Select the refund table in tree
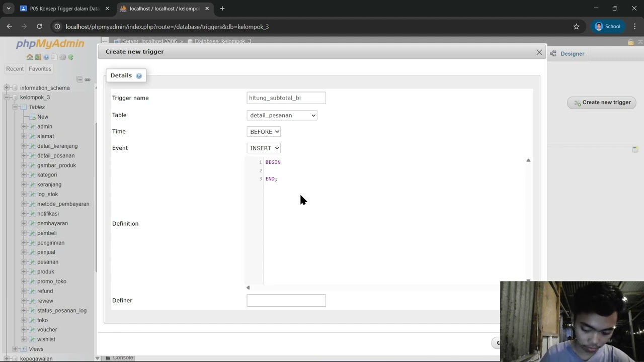 pos(45,291)
